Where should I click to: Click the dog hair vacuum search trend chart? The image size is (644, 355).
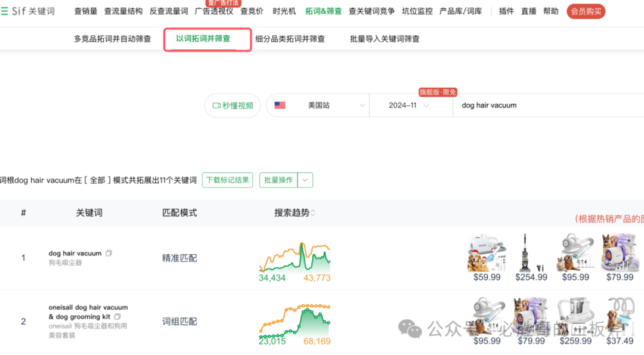(x=294, y=257)
